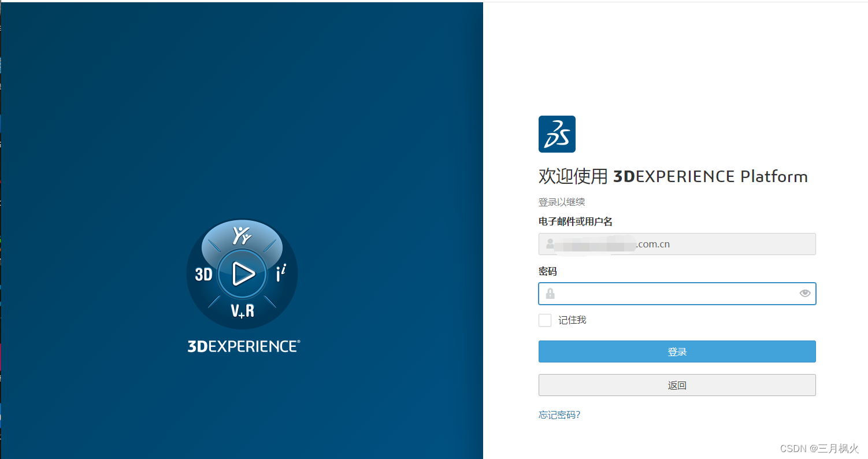This screenshot has height=459, width=868.
Task: Open the 忘记密码? link
Action: (x=559, y=414)
